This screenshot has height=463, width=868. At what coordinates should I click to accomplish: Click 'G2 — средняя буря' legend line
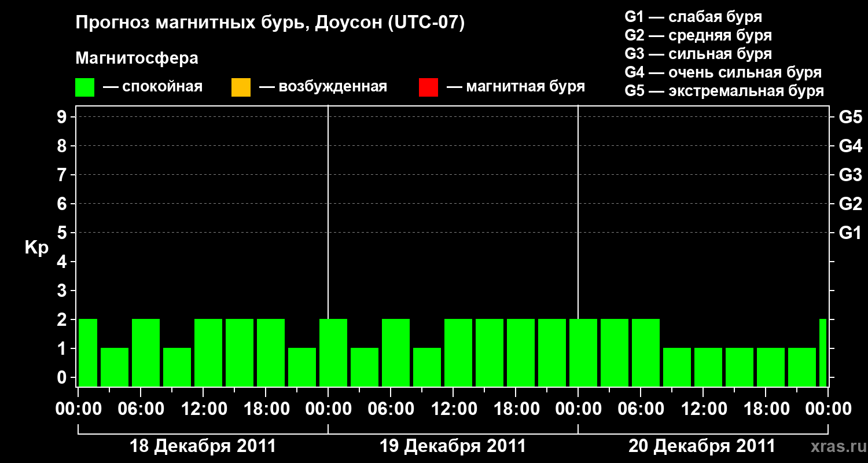pyautogui.click(x=698, y=35)
